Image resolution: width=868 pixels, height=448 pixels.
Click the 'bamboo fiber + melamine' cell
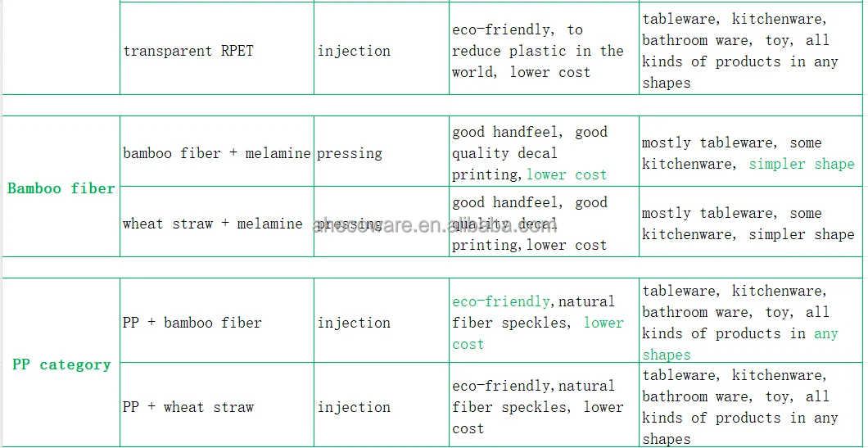[216, 152]
